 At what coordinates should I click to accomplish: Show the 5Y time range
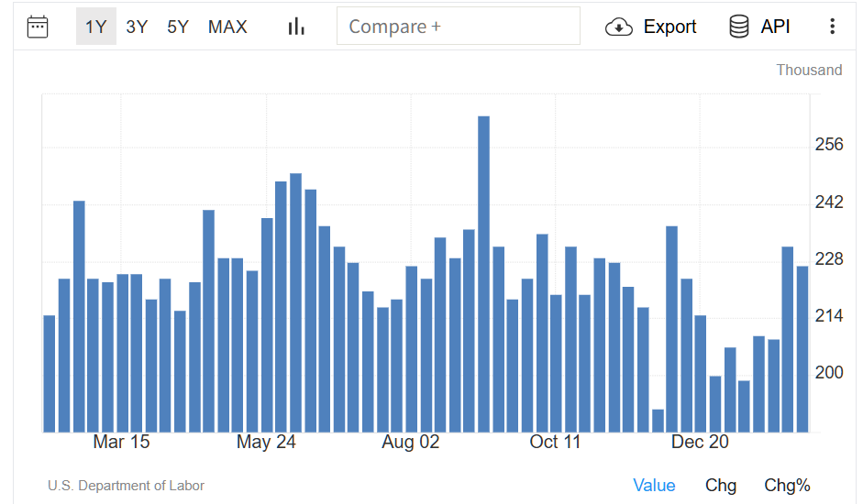click(177, 27)
